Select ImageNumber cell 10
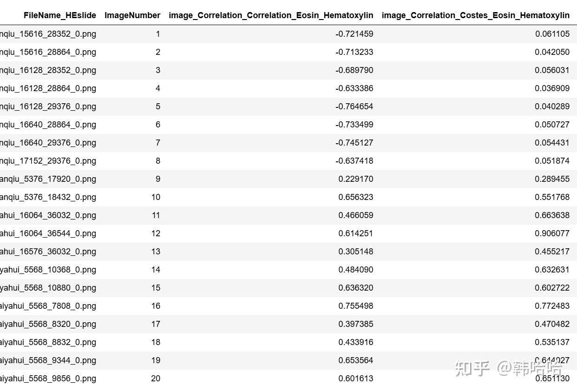Viewport: 577px width, 392px height. click(156, 197)
